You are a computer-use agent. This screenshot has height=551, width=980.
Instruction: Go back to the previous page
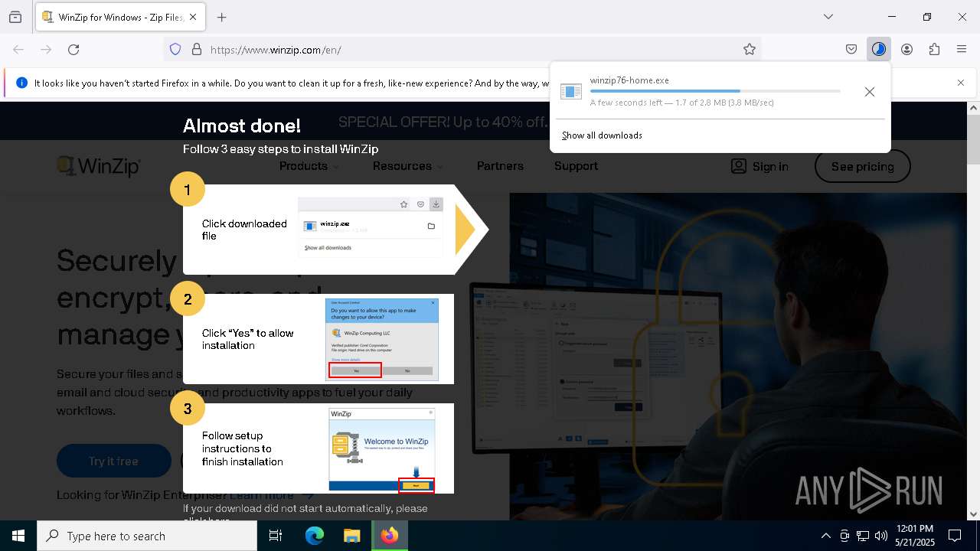(x=18, y=49)
